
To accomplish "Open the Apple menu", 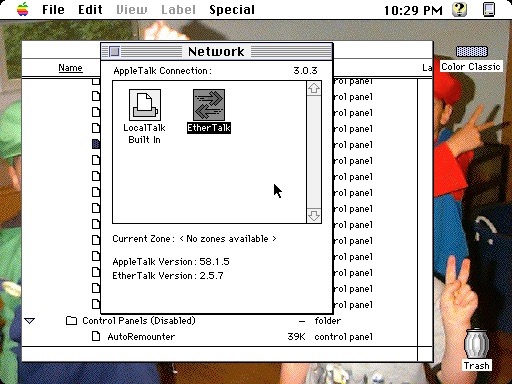I will click(x=23, y=9).
